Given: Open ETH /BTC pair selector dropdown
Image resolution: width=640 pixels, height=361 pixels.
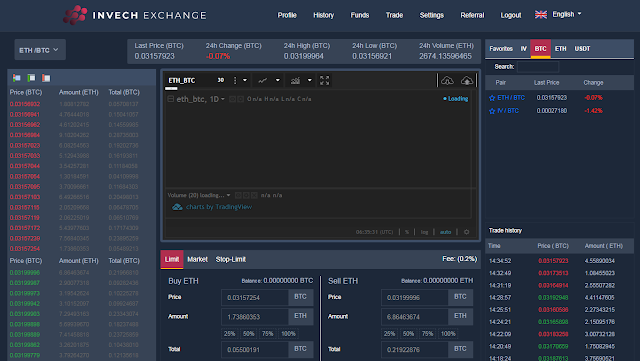Looking at the screenshot, I should 40,50.
